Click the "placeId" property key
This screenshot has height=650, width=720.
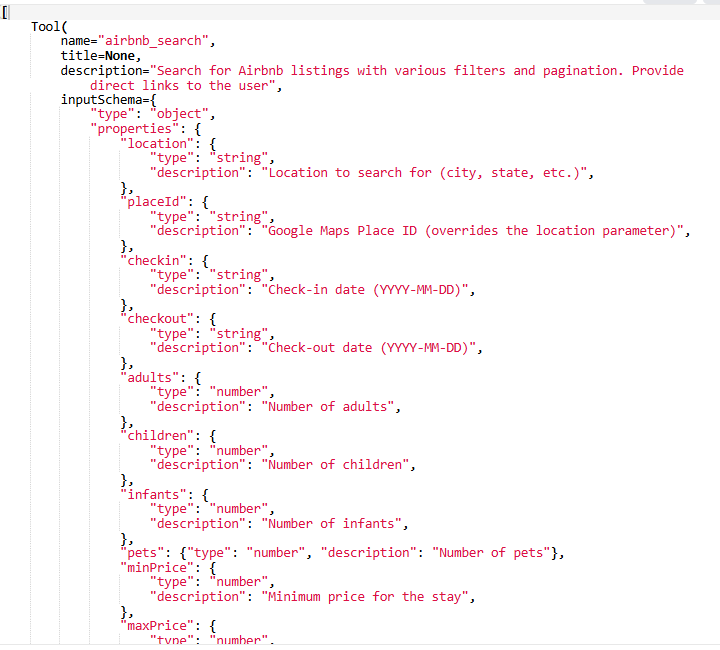(x=153, y=202)
